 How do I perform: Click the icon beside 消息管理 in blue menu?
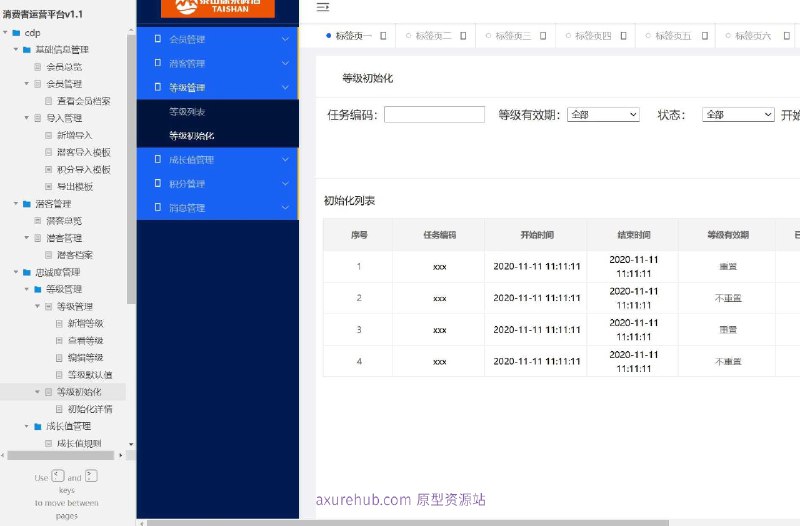click(158, 207)
